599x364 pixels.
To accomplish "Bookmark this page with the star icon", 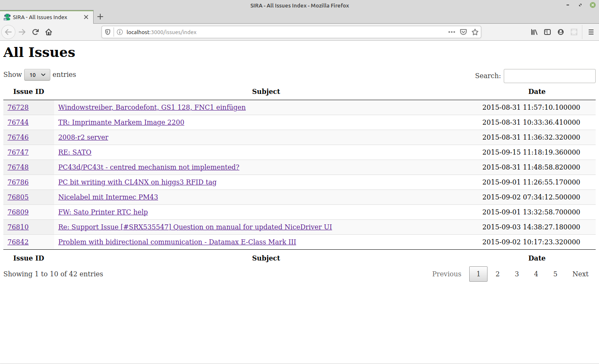I will coord(475,32).
